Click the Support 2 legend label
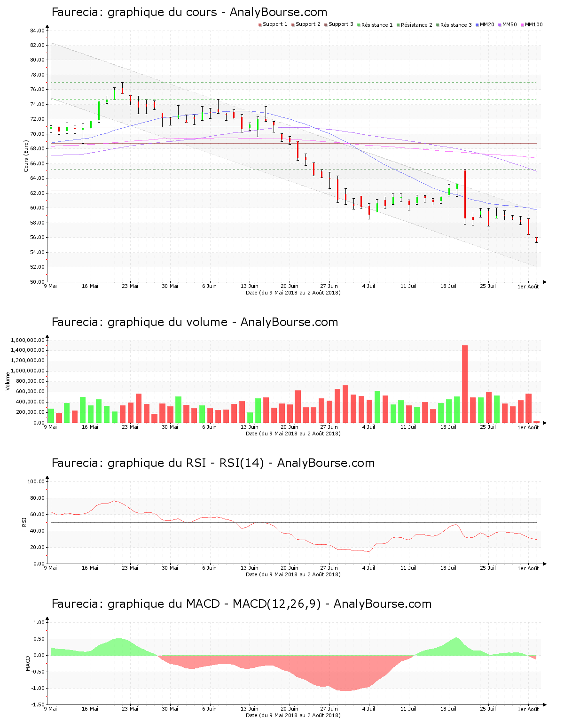 point(308,24)
